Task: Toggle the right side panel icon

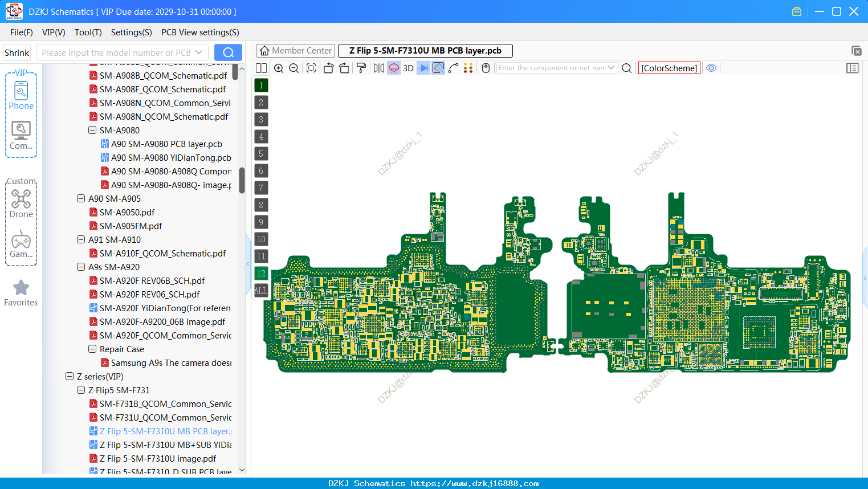Action: [853, 68]
